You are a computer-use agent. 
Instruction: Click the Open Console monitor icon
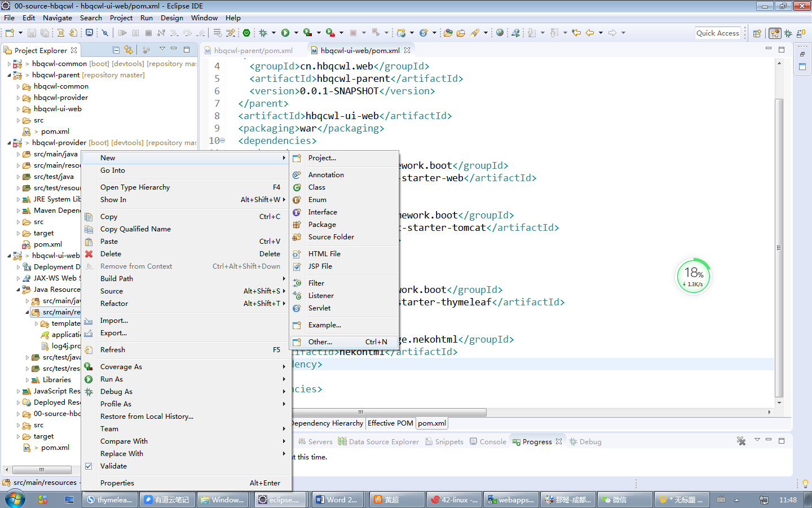pos(89,33)
